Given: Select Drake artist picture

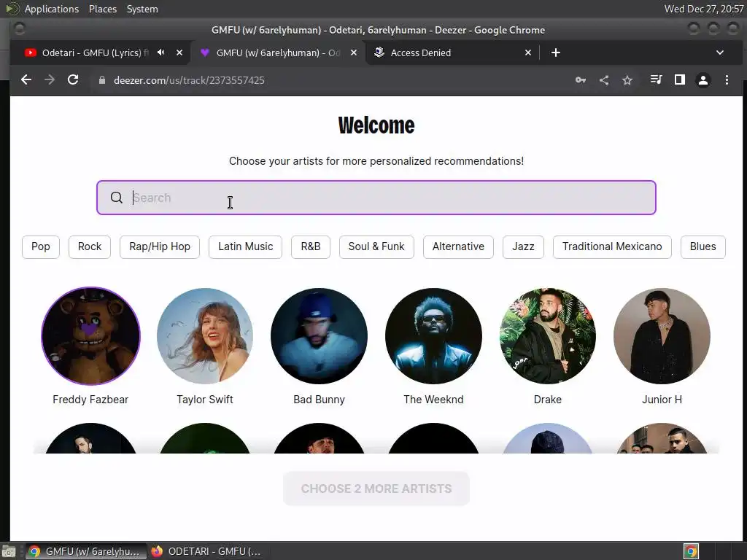Looking at the screenshot, I should (x=548, y=335).
